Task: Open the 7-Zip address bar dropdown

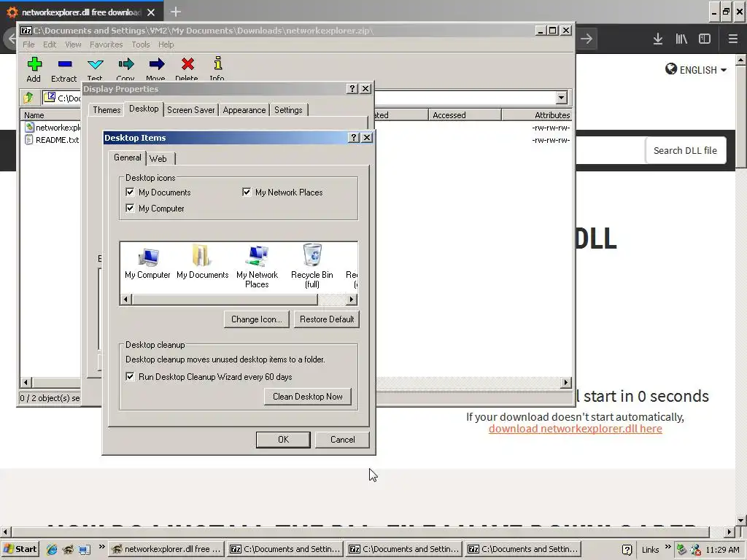Action: [x=562, y=98]
